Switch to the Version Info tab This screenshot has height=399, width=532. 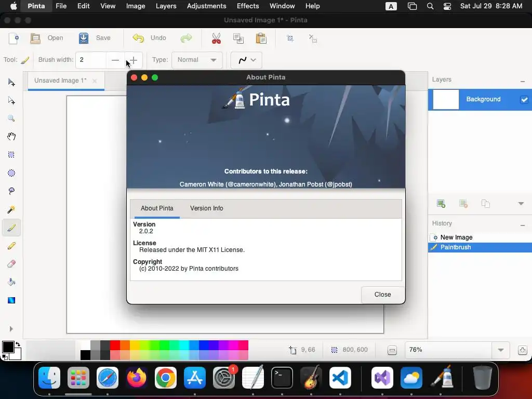coord(207,208)
